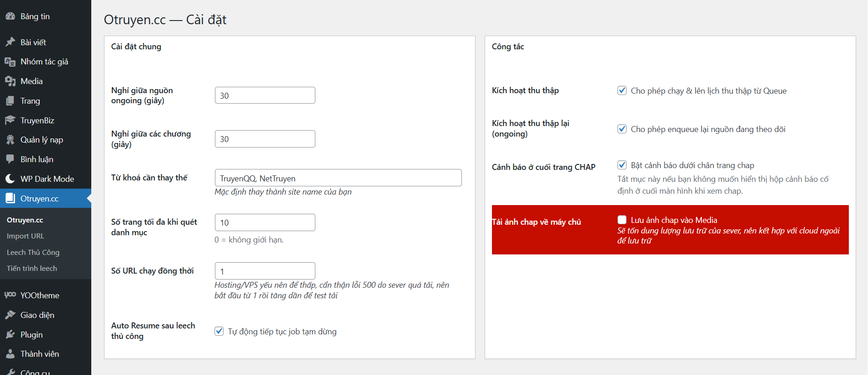Open the Leech Thủ Công submenu item
The image size is (868, 375).
[x=33, y=252]
